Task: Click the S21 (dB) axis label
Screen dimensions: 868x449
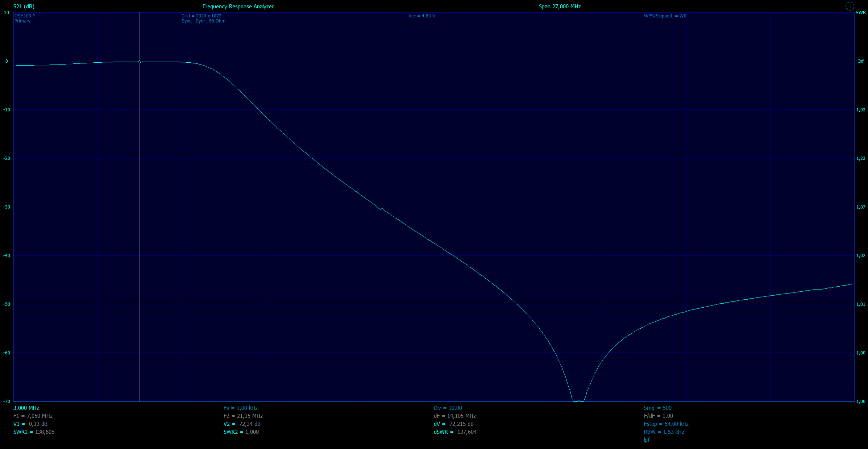Action: [24, 7]
